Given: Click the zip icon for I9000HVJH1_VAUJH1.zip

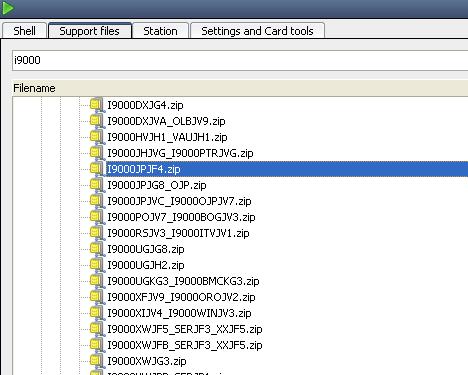Looking at the screenshot, I should [x=96, y=137].
